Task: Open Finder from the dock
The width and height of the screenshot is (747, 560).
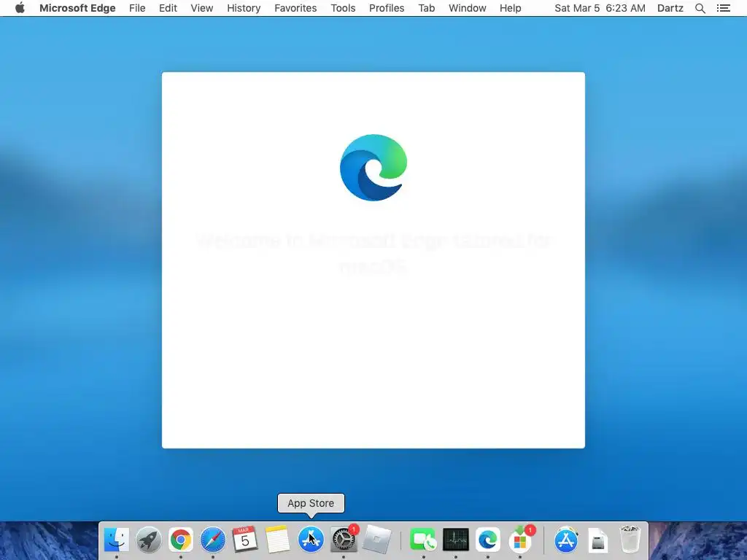Action: (116, 540)
